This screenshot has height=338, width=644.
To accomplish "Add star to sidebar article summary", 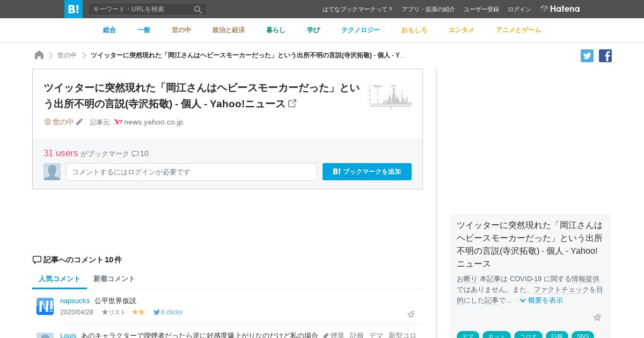I will 597,317.
